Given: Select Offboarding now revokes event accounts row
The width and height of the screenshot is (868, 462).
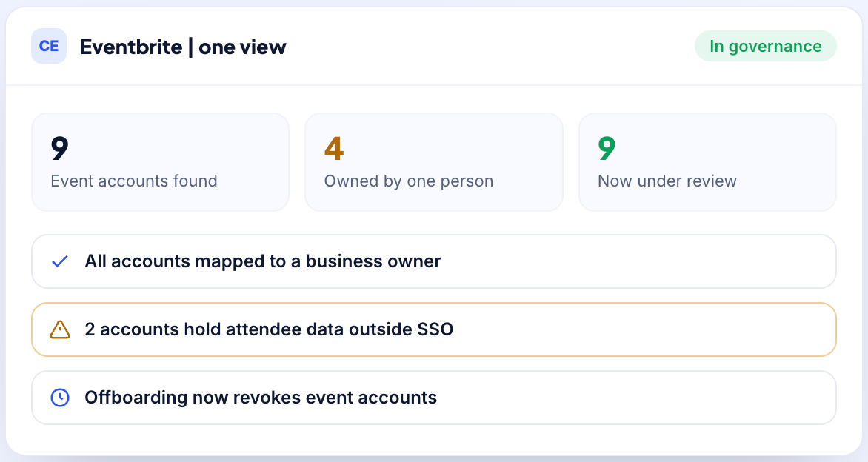Looking at the screenshot, I should 434,398.
